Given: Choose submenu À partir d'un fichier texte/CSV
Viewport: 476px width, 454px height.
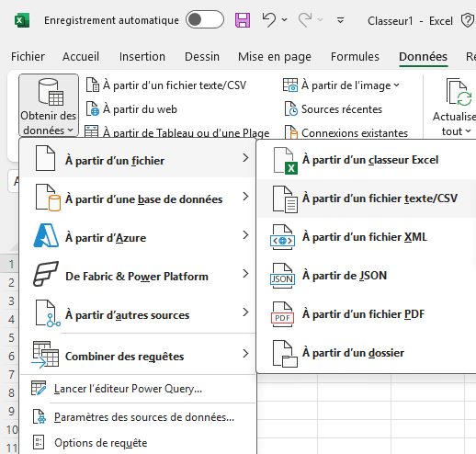Looking at the screenshot, I should 367,199.
